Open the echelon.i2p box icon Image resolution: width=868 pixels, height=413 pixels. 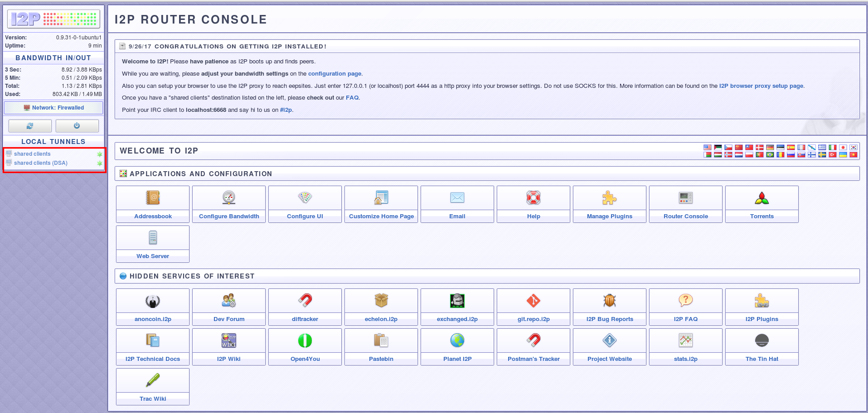point(381,301)
